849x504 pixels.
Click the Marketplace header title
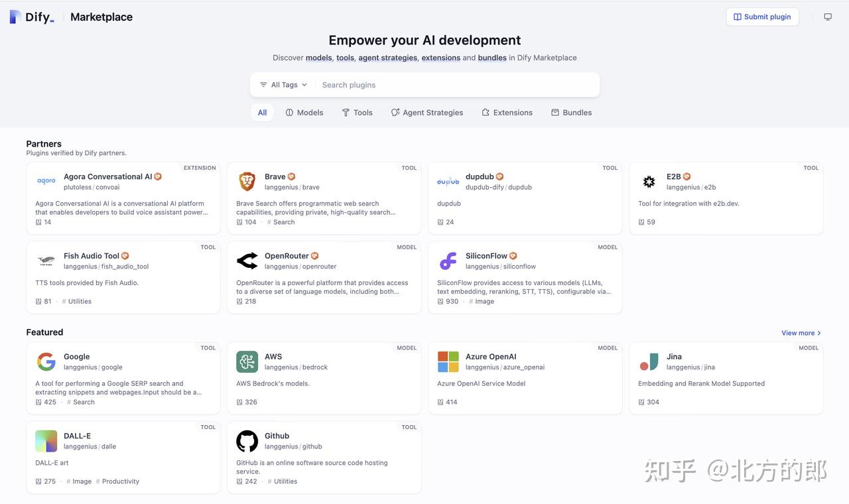[x=101, y=17]
